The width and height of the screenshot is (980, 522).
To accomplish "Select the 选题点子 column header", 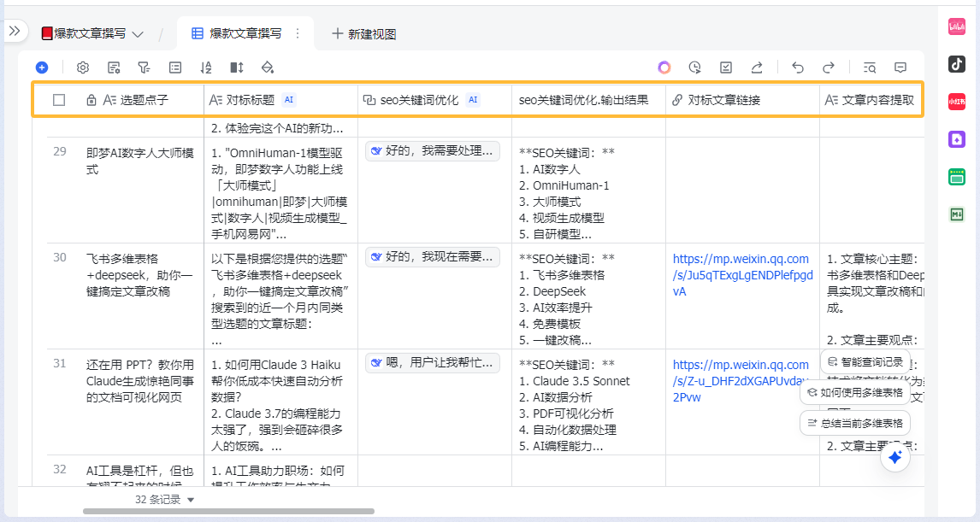I will coord(127,100).
